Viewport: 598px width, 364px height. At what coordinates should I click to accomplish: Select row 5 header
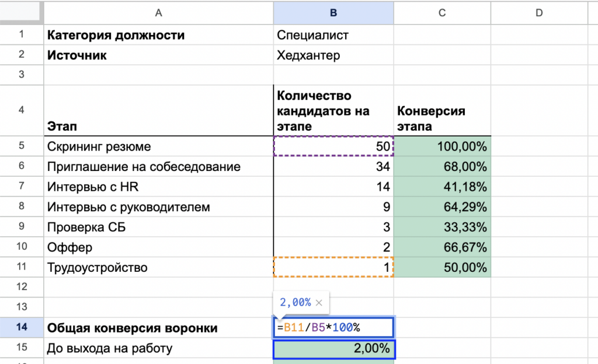pyautogui.click(x=21, y=146)
